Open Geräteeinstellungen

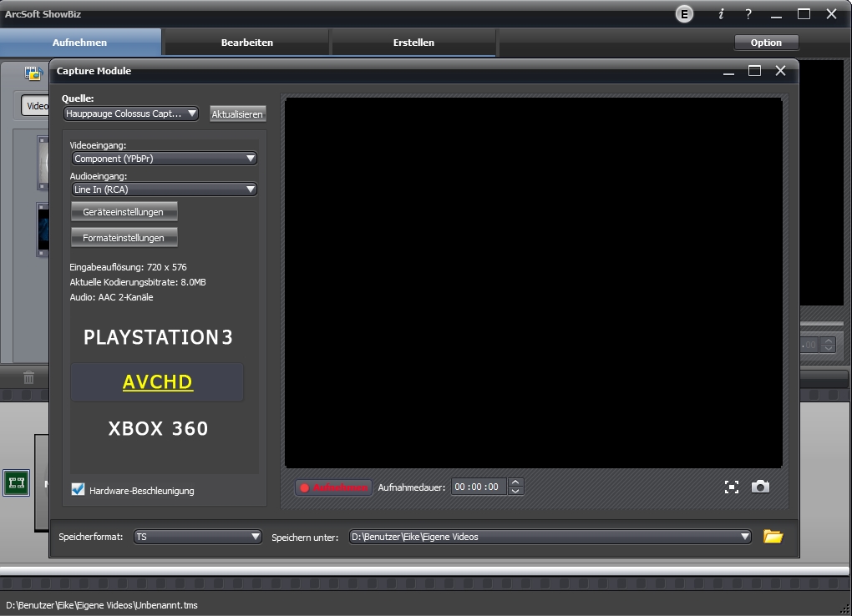click(x=124, y=212)
